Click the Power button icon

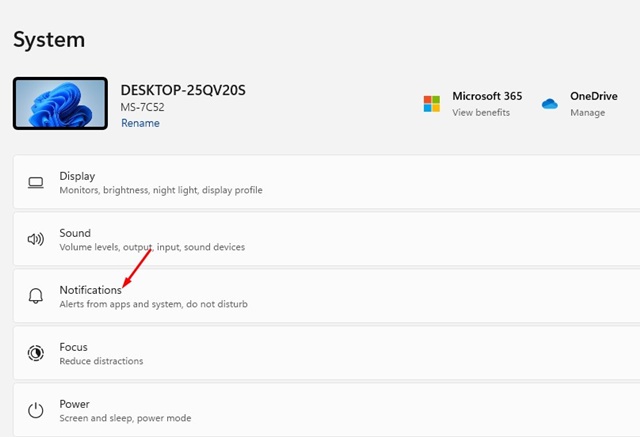coord(36,410)
